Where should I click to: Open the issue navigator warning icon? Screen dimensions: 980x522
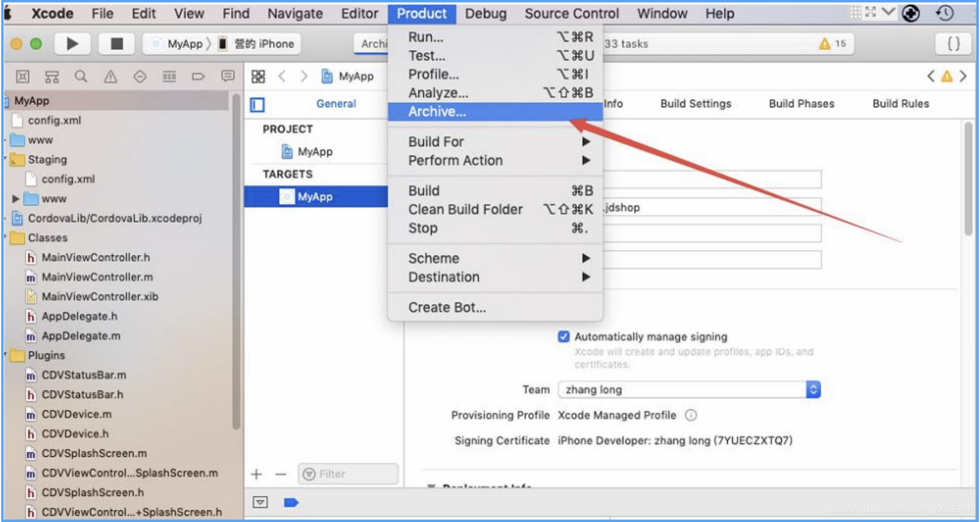pyautogui.click(x=111, y=77)
